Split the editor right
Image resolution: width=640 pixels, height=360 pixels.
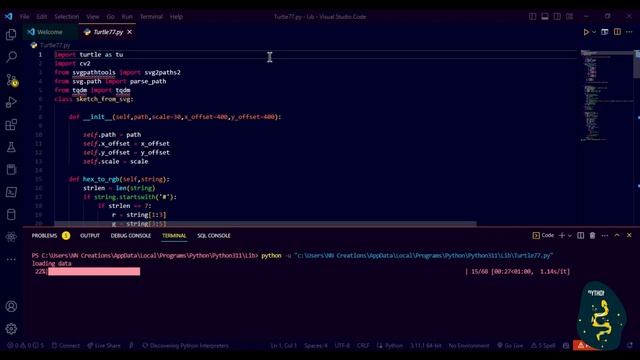tap(617, 32)
